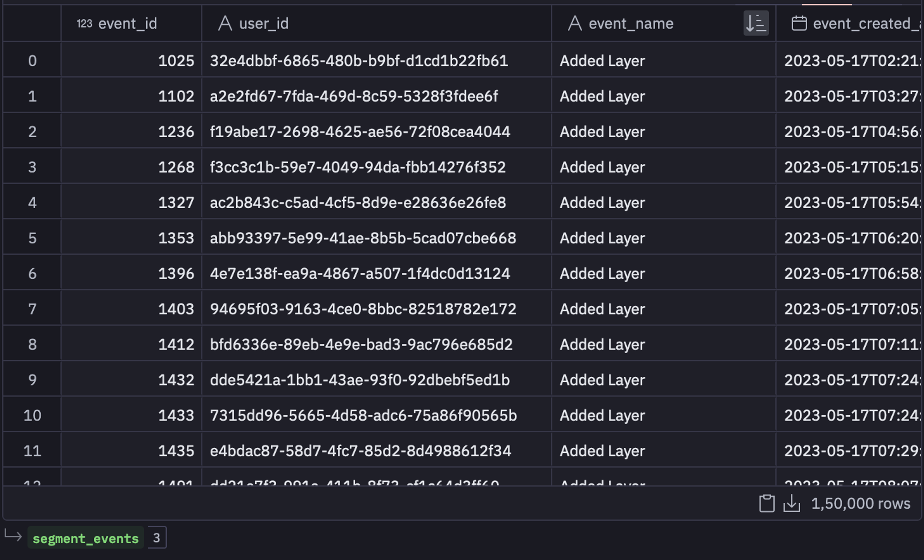Click the numeric type icon beside event_id
Screen dimensions: 924x560
pyautogui.click(x=85, y=23)
